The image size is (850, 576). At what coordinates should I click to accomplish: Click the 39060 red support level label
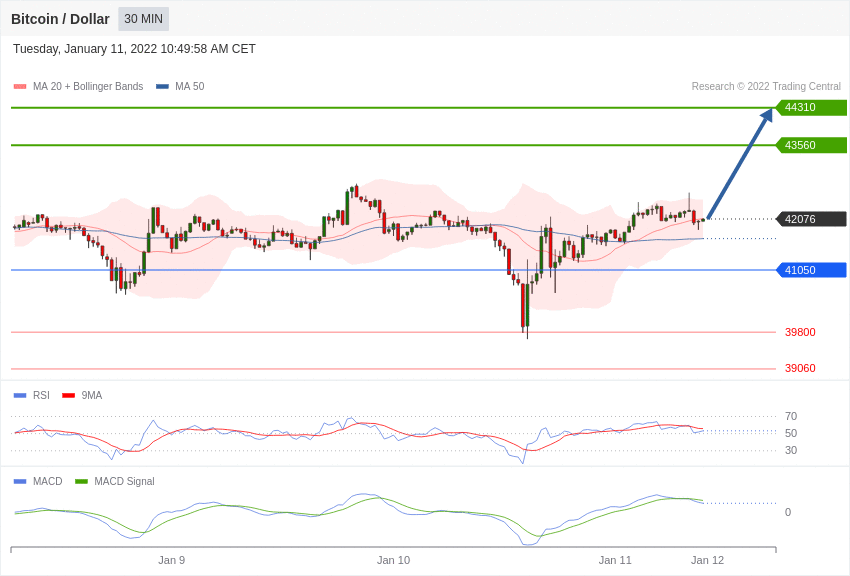click(x=800, y=368)
